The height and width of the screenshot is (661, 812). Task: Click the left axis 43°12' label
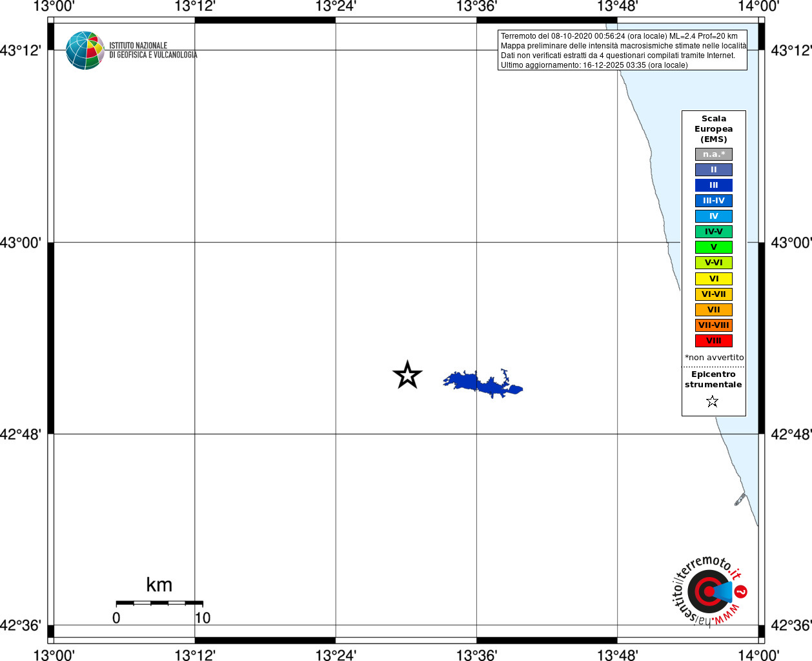21,50
